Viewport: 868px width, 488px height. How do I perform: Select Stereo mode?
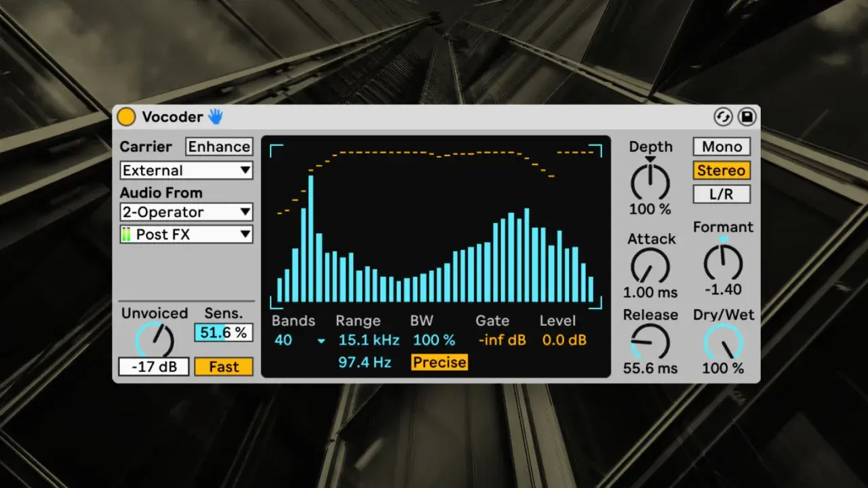pos(722,170)
